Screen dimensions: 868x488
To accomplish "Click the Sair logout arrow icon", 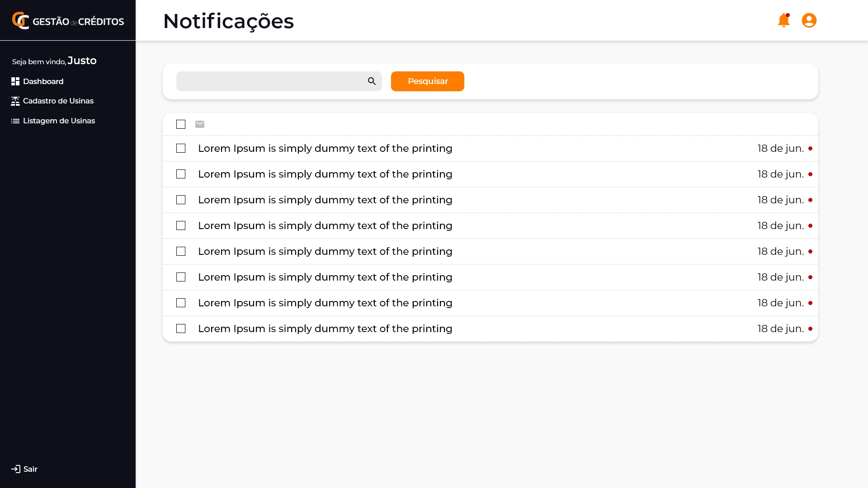I will [x=16, y=469].
